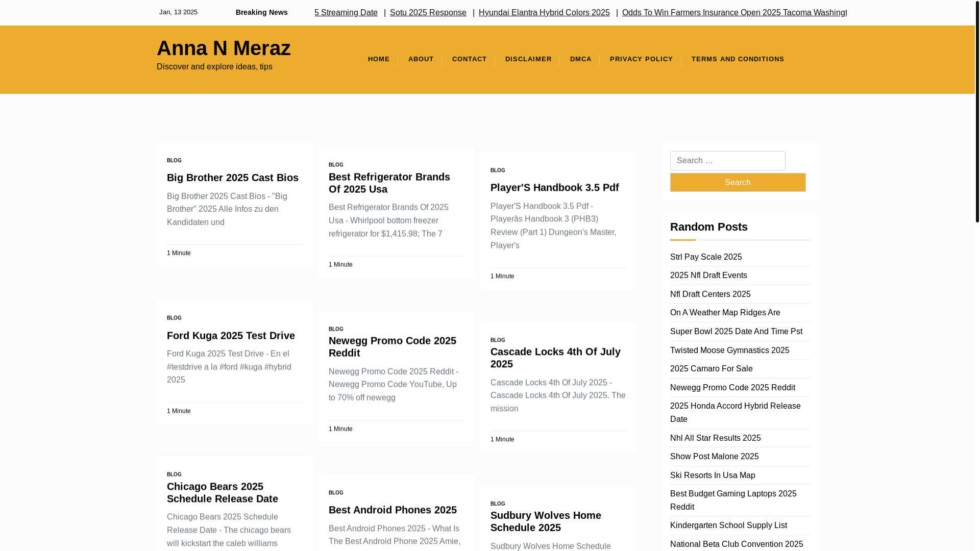The width and height of the screenshot is (980, 551).
Task: Open Cascade Locks 4th Of July 2025 post
Action: click(555, 358)
